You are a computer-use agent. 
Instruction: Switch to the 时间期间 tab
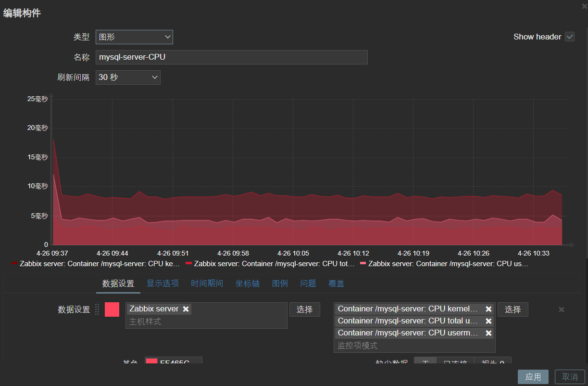[x=207, y=283]
